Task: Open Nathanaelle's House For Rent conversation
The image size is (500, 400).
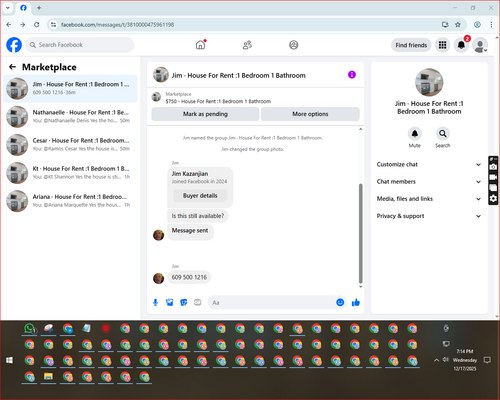Action: coord(70,117)
